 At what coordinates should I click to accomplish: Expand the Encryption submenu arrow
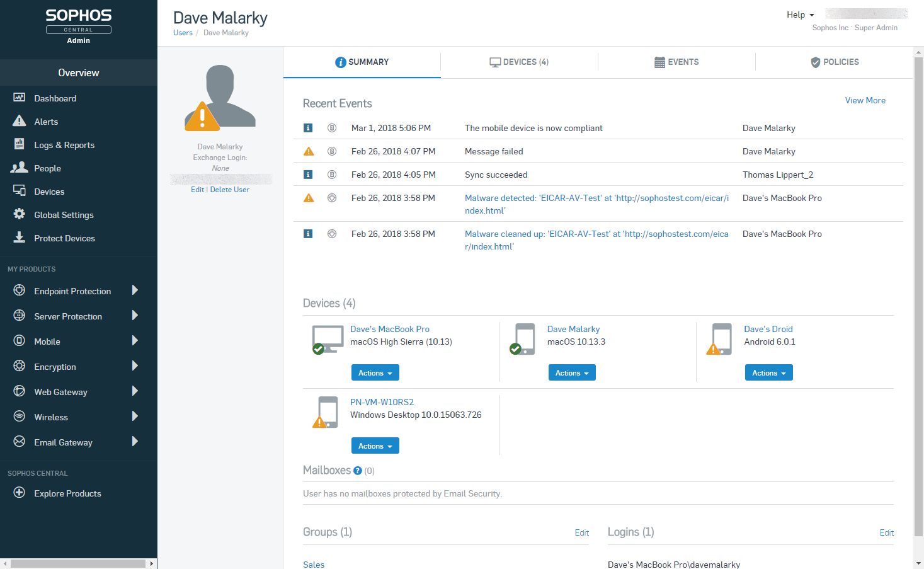[x=135, y=366]
